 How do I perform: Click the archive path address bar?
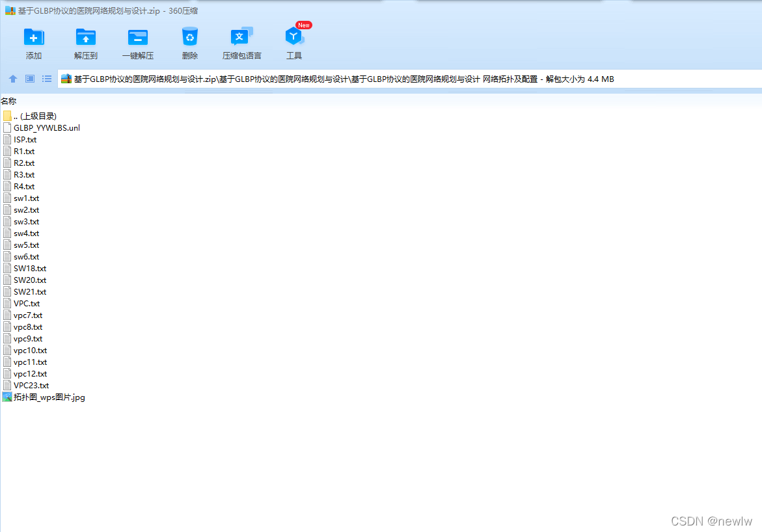point(410,79)
